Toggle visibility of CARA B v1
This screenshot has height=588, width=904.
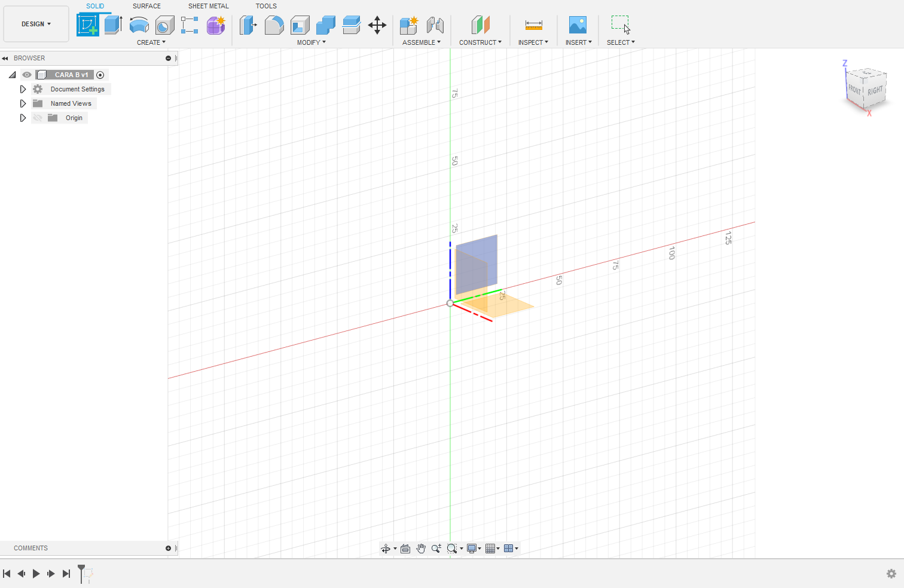(x=27, y=75)
